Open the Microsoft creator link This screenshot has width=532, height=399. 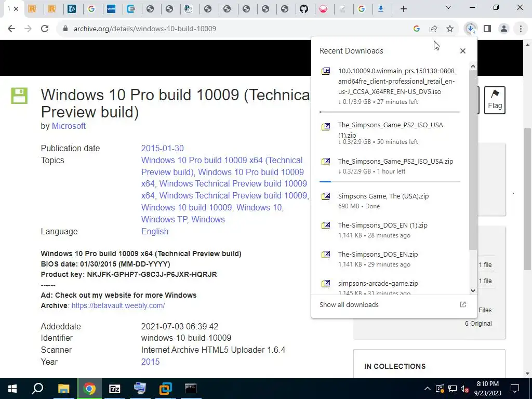pyautogui.click(x=69, y=126)
